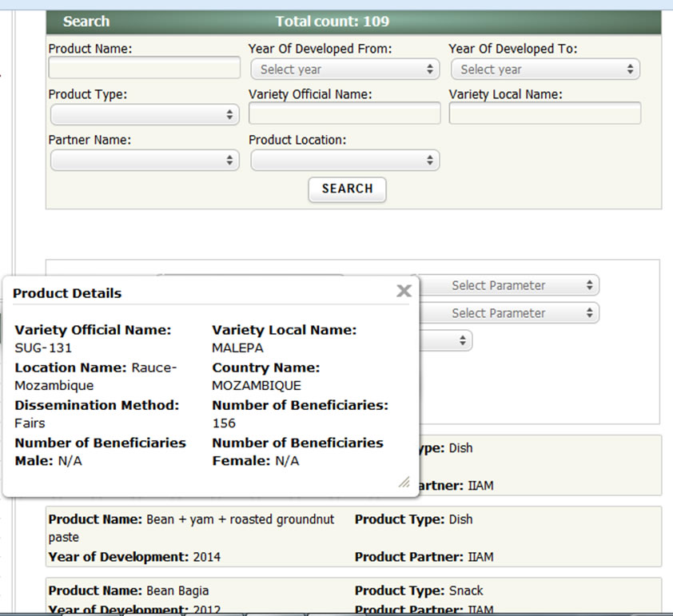Screen dimensions: 673x616
Task: Open the Product Location dropdown
Action: (344, 161)
